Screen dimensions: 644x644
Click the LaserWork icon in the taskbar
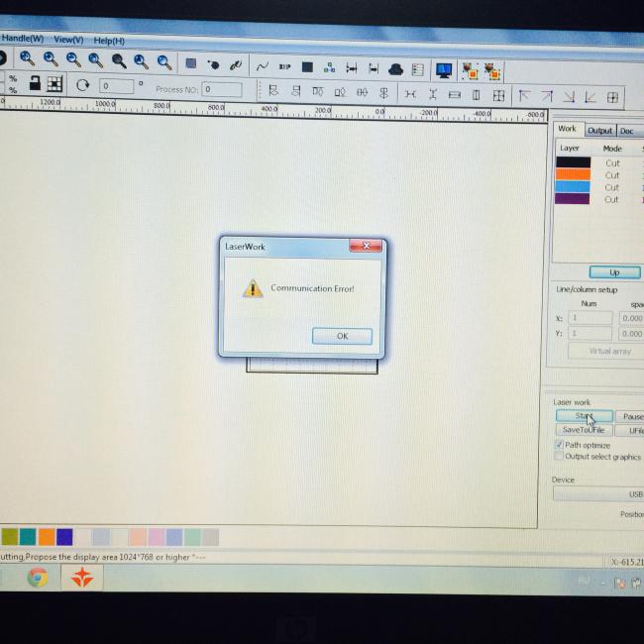coord(82,579)
